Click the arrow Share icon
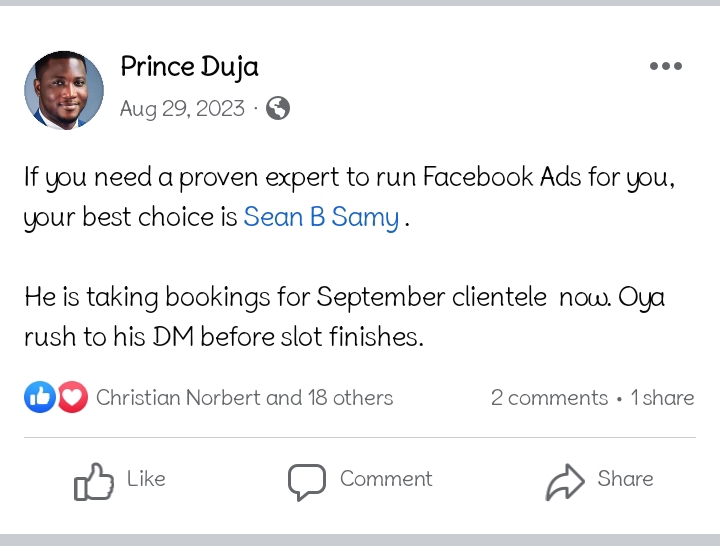Screen dimensions: 720x546 tap(565, 482)
